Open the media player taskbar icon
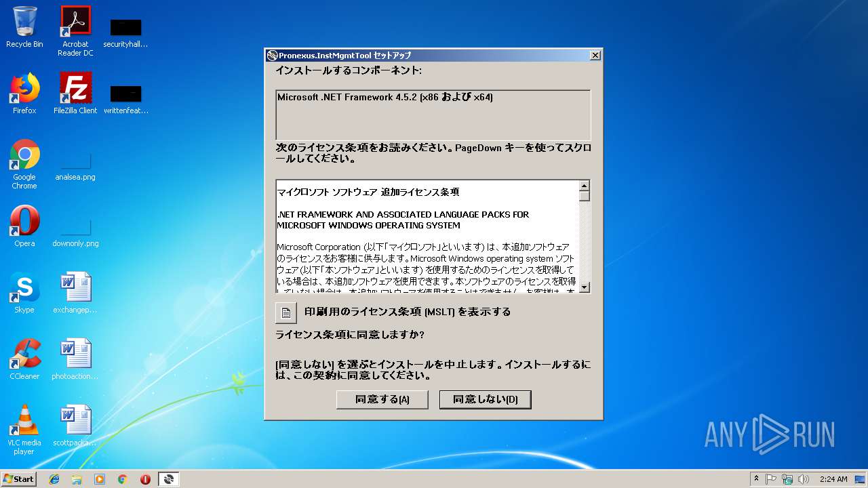This screenshot has width=868, height=488. point(100,479)
